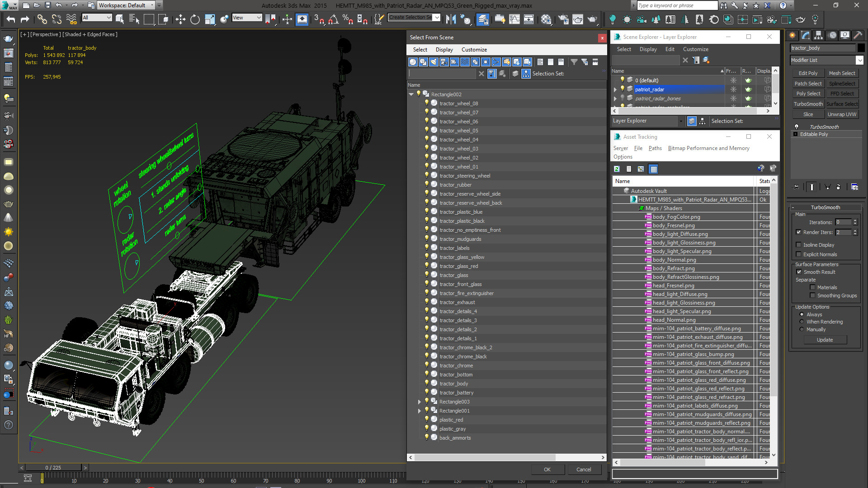Expand the Rectangle001 tree node

420,411
